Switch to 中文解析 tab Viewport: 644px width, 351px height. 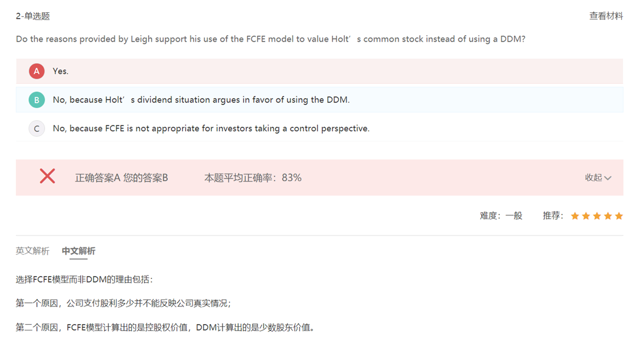click(x=78, y=251)
